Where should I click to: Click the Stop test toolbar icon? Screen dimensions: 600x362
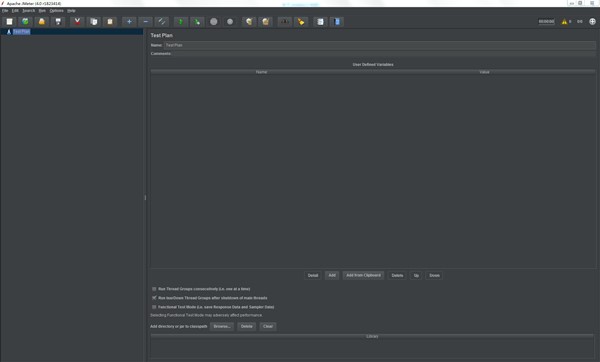(x=214, y=22)
